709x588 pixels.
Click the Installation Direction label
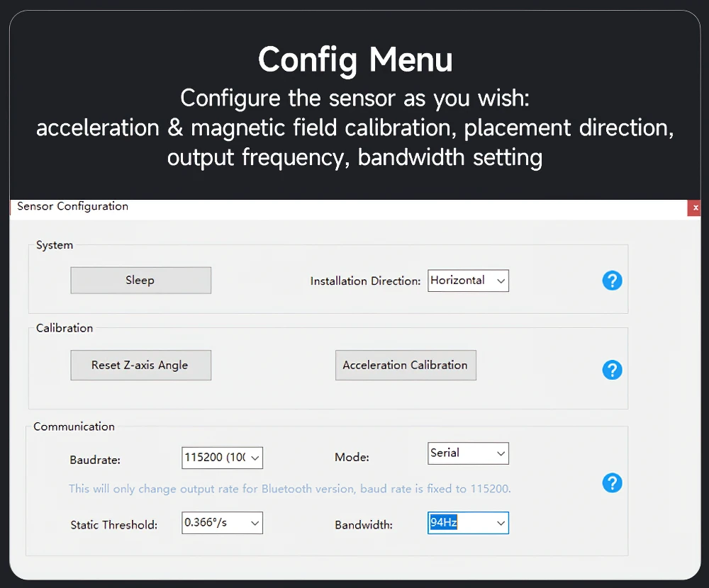pos(365,281)
